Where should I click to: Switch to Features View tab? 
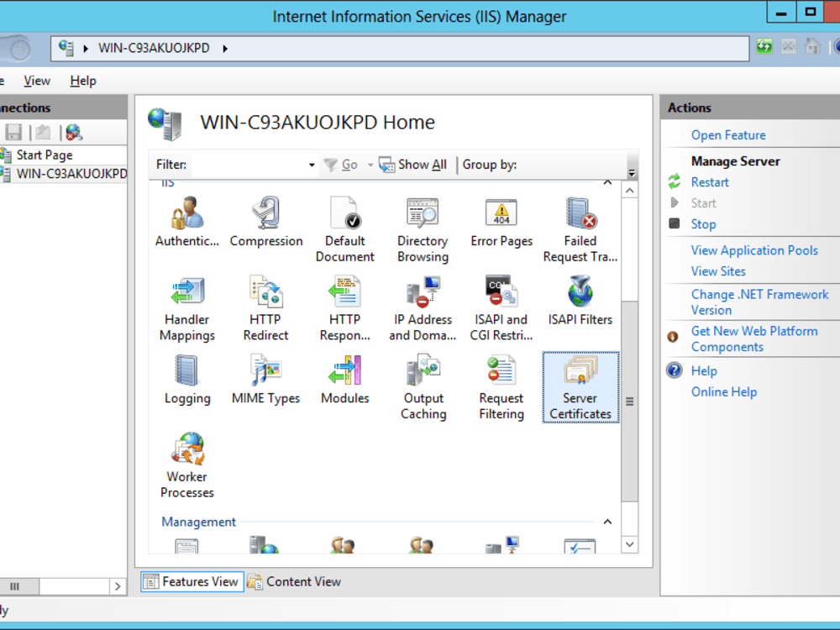[x=192, y=582]
